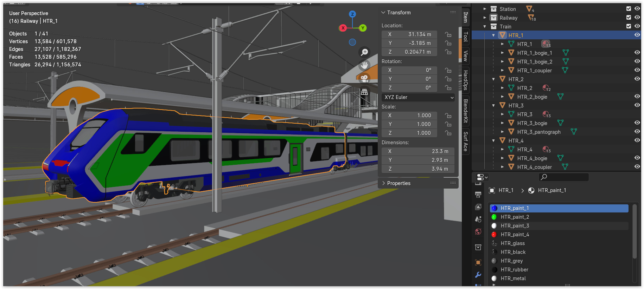
Task: Select HTR_metal material slot
Action: (559, 278)
